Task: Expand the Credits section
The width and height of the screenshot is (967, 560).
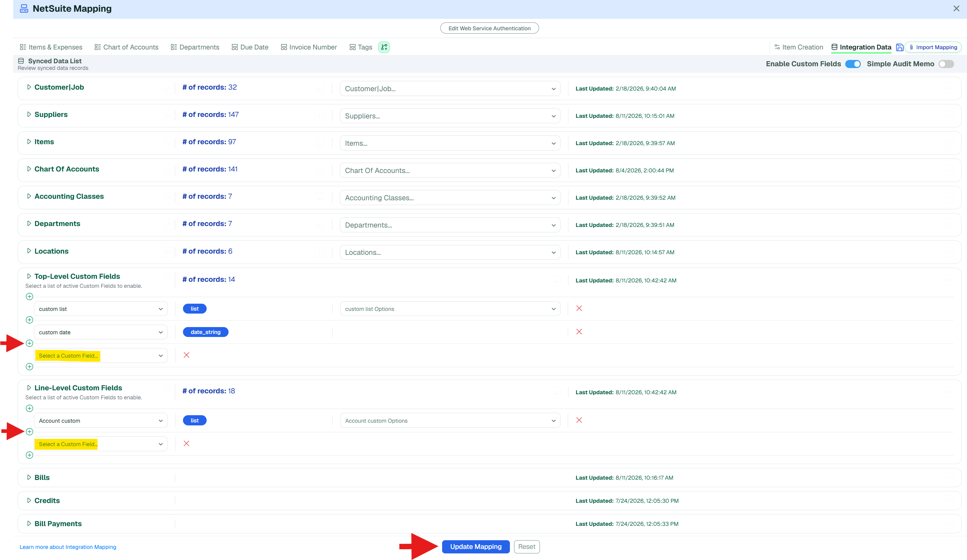Action: [x=29, y=501]
